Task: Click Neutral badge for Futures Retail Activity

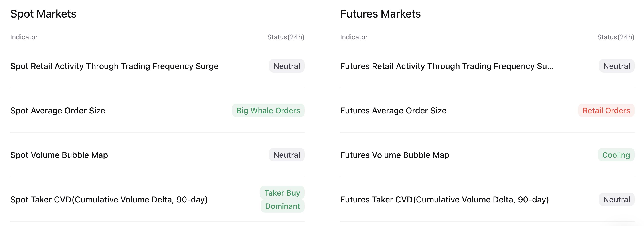Action: [x=616, y=66]
